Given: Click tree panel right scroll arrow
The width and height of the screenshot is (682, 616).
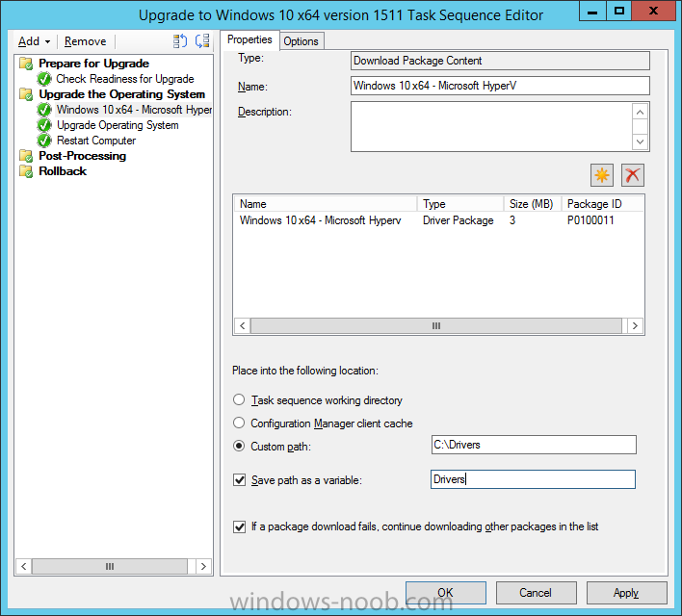Looking at the screenshot, I should tap(203, 567).
